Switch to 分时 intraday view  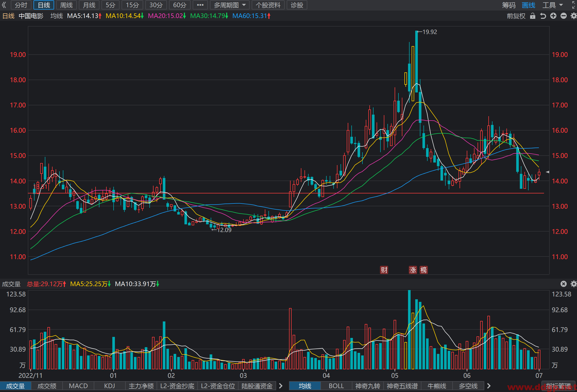point(21,5)
